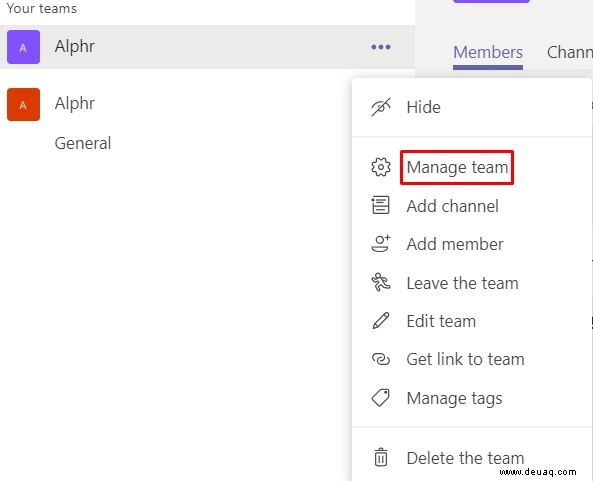Screen dimensions: 593x481
Task: Click the running figure Leave team icon
Action: (381, 282)
